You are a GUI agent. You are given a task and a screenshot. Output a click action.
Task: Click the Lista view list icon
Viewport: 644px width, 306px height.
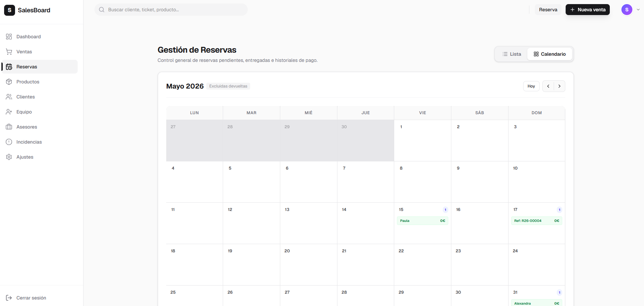pyautogui.click(x=505, y=54)
